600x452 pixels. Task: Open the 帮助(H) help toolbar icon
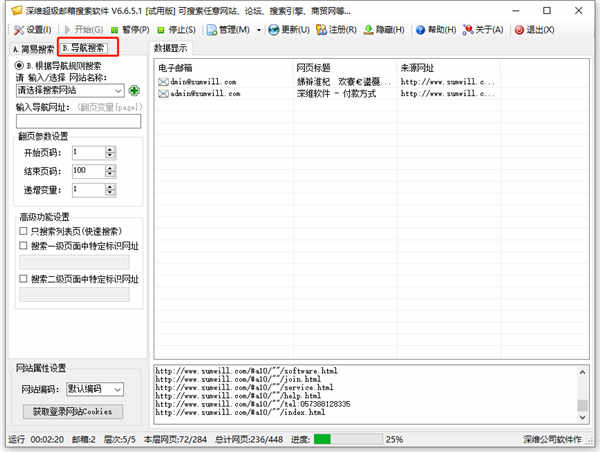coord(420,29)
